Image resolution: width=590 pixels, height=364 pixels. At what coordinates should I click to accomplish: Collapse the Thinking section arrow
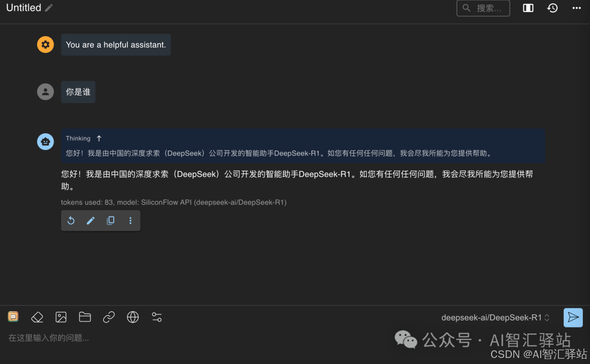(x=99, y=139)
